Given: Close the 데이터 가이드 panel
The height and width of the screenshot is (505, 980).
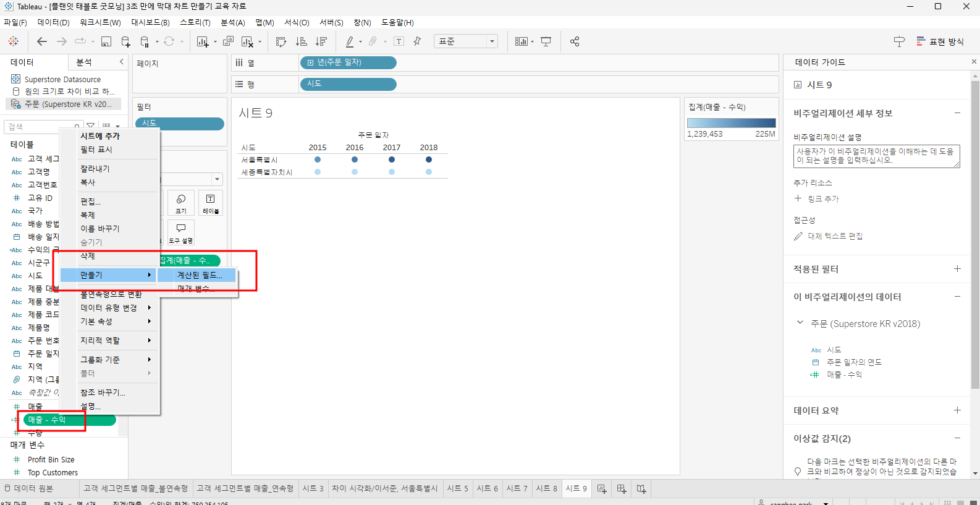Looking at the screenshot, I should click(x=974, y=62).
